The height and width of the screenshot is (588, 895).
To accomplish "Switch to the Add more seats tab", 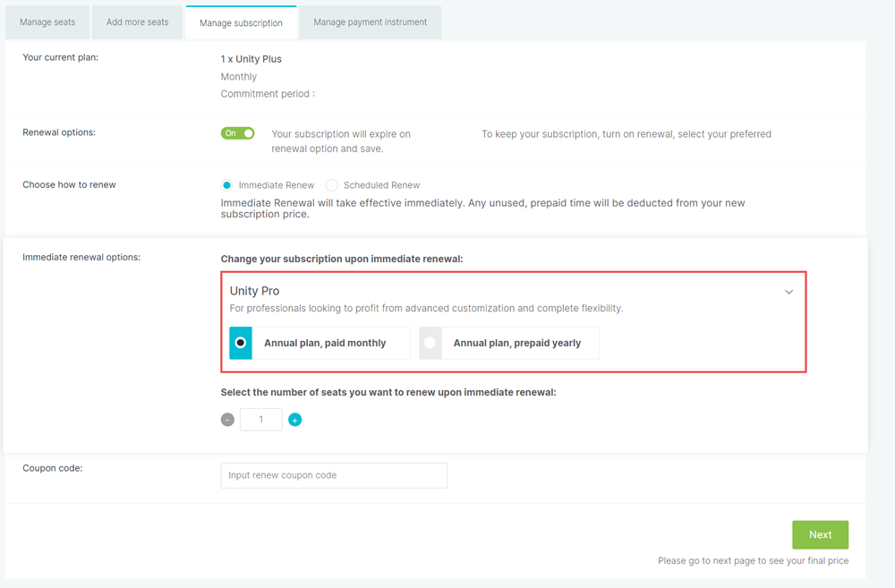I will 138,22.
